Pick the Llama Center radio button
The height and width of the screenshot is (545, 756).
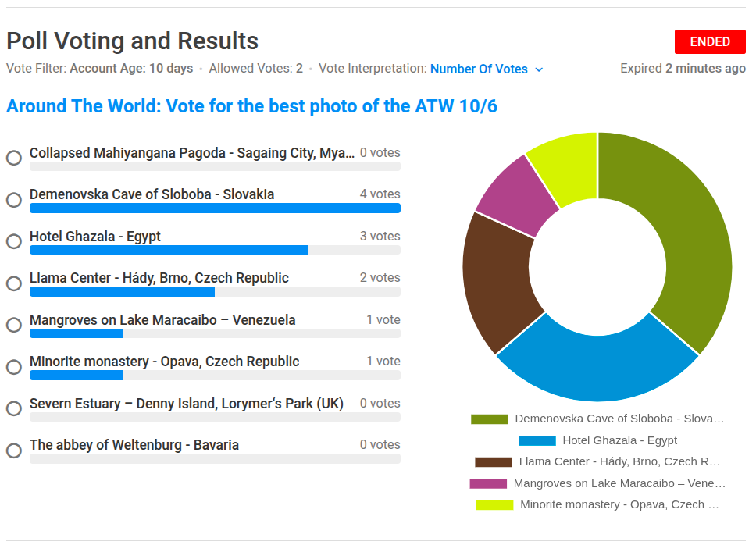click(x=14, y=283)
